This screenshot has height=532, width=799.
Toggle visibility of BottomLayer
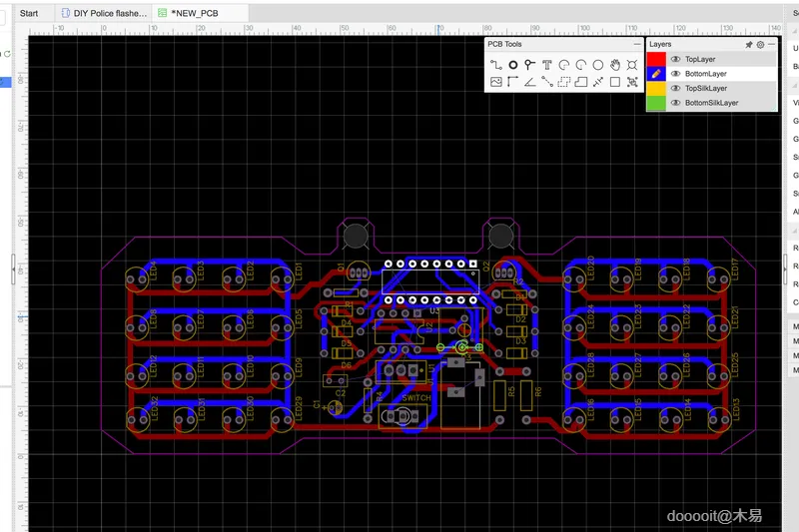tap(676, 74)
